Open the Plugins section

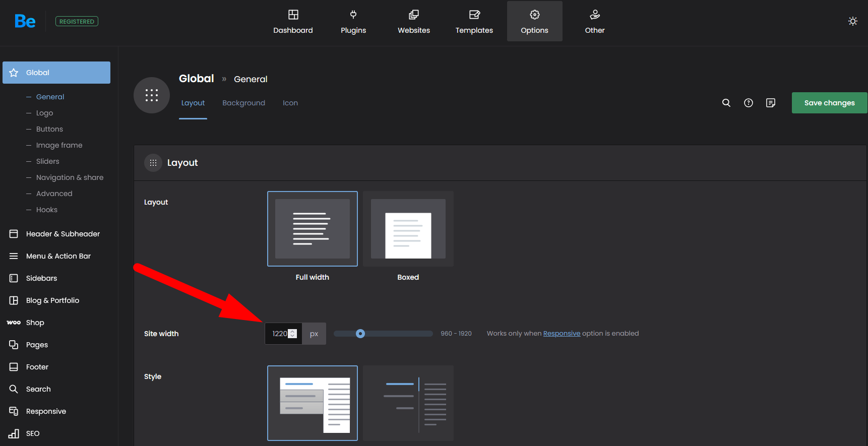click(x=353, y=22)
